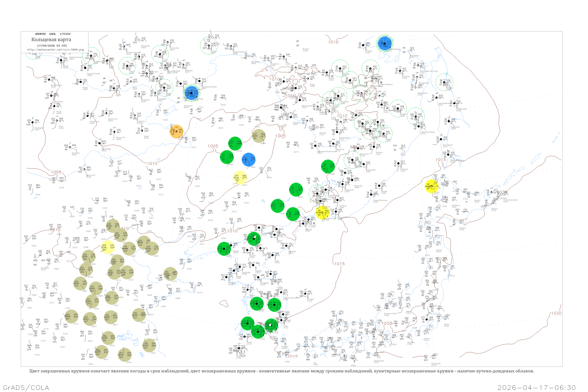Click pale yellow circle in southwest China cluster
This screenshot has width=588, height=392.
click(x=108, y=247)
